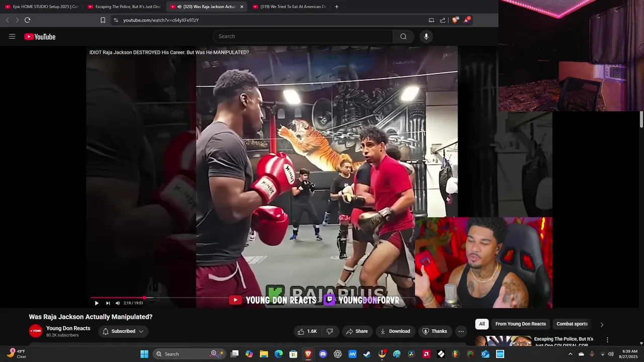This screenshot has width=644, height=362.
Task: Click the share icon in address bar
Action: pos(443,20)
